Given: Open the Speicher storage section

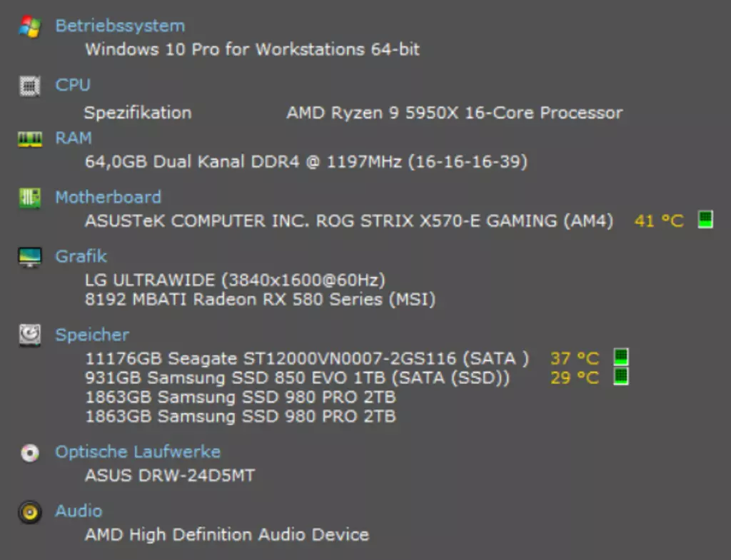Looking at the screenshot, I should click(92, 335).
